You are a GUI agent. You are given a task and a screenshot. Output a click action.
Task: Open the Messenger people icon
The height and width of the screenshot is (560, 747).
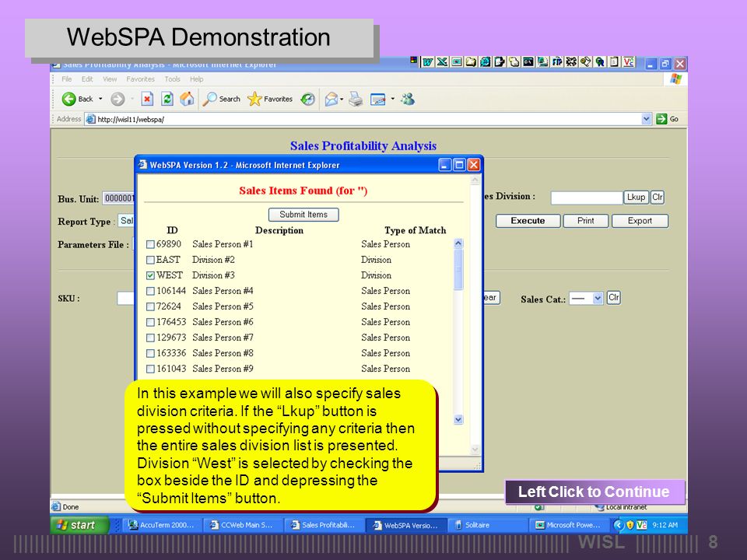(408, 99)
